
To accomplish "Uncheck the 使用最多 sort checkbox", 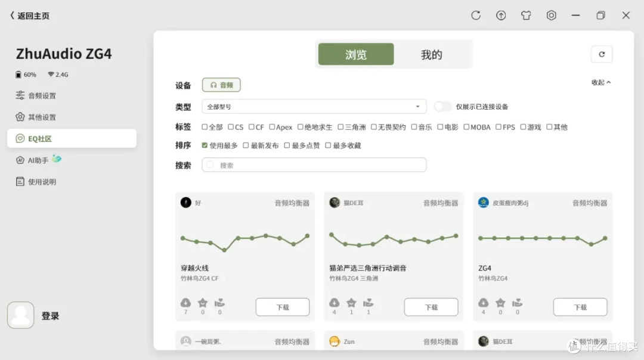I will [x=205, y=145].
